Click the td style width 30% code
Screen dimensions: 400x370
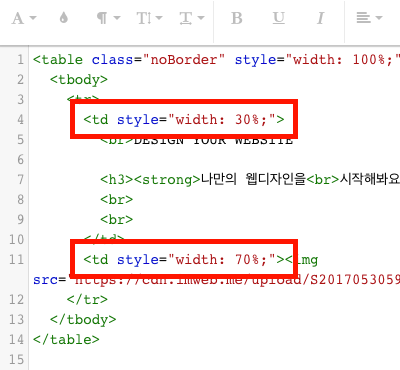[x=184, y=119]
